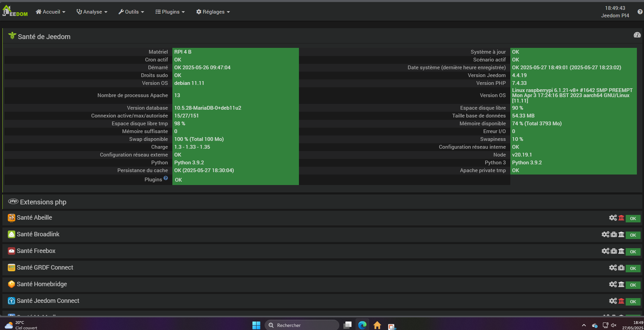This screenshot has width=644, height=330.
Task: Click the OK badge on Santé Jeedom Connect
Action: tap(633, 302)
